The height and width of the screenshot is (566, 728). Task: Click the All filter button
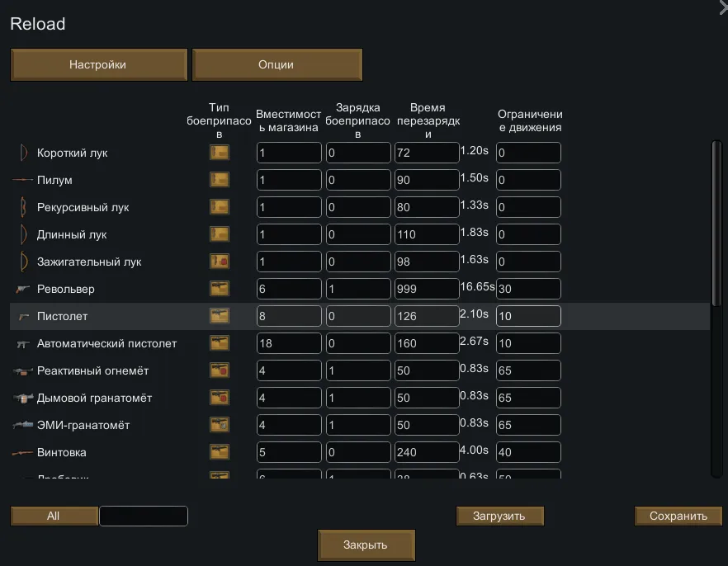[54, 516]
